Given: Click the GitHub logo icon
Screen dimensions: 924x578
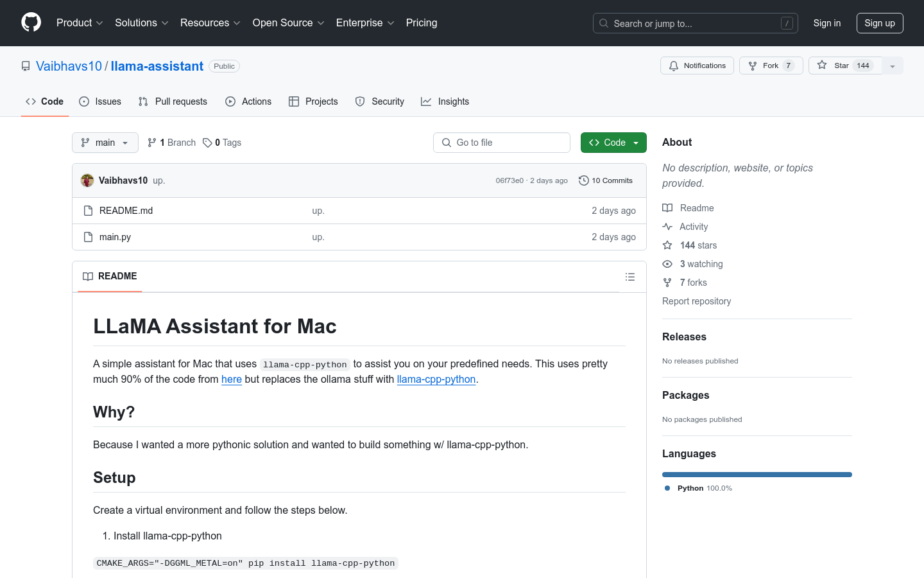Looking at the screenshot, I should [x=31, y=22].
